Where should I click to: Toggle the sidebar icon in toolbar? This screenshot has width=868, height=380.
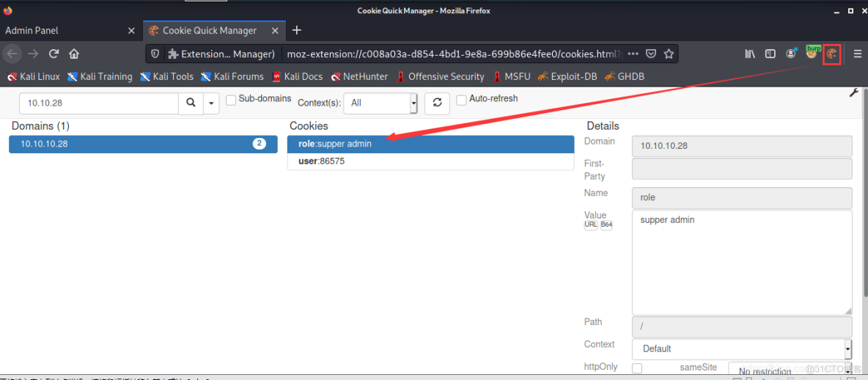(x=770, y=54)
